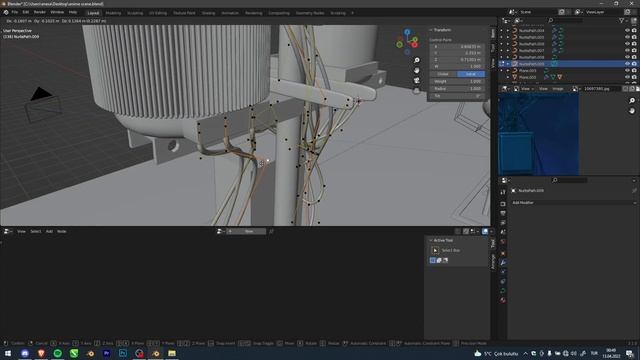Screen dimensions: 640x360
Task: Collapse the Active Tool panel
Action: [431, 240]
